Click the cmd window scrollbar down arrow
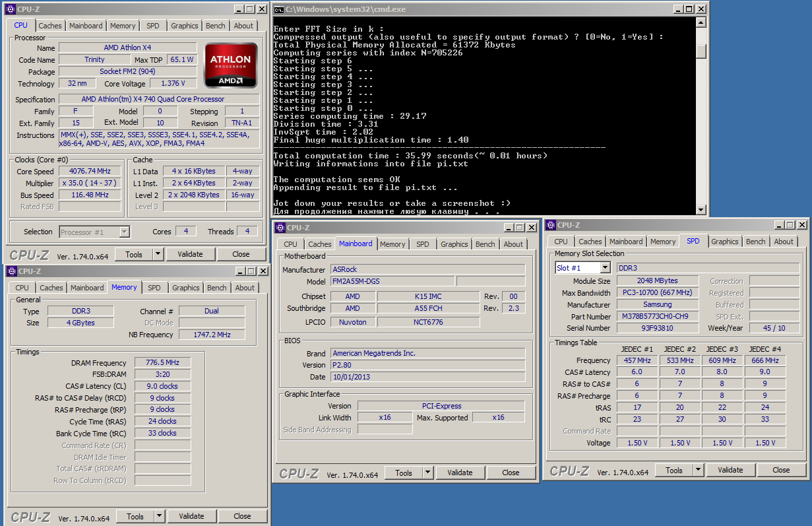Viewport: 812px width, 526px height. click(x=701, y=209)
